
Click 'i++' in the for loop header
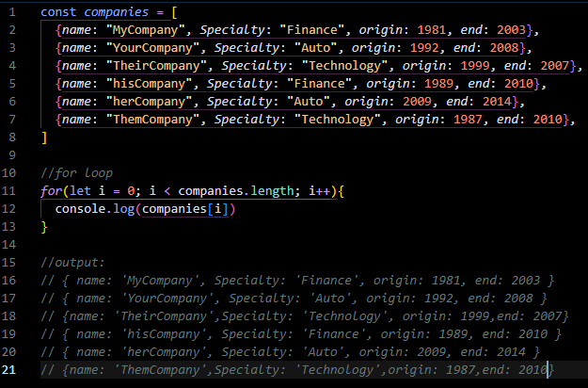319,191
